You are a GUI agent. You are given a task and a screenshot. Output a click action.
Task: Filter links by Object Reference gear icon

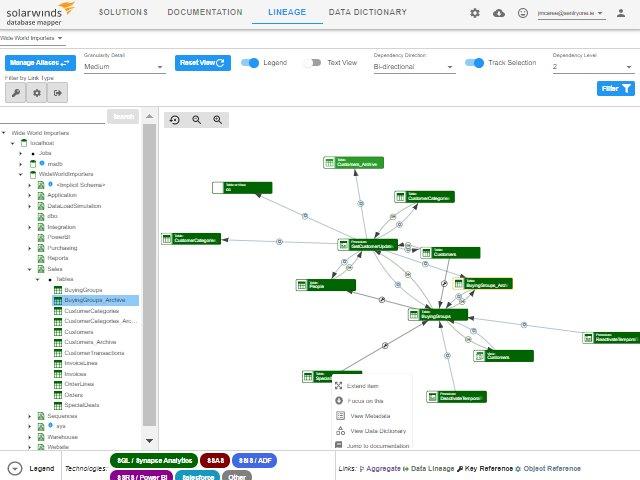[37, 93]
